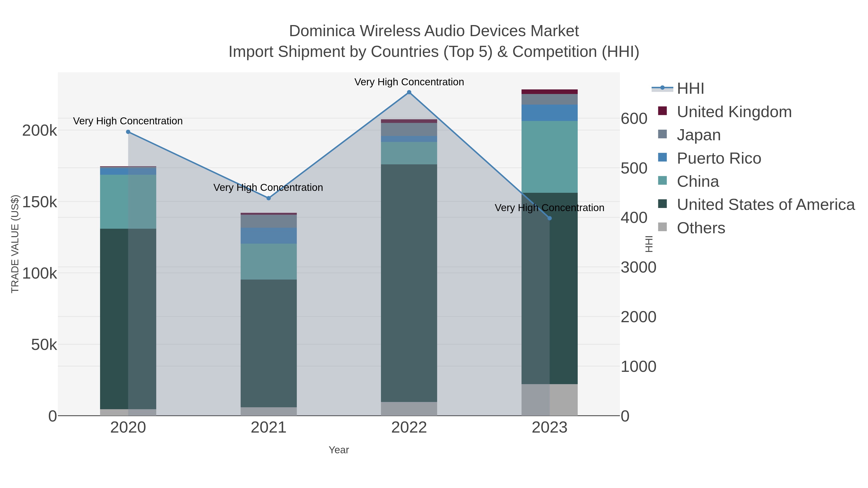Toggle China legend entry
868x488 pixels.
click(x=688, y=181)
